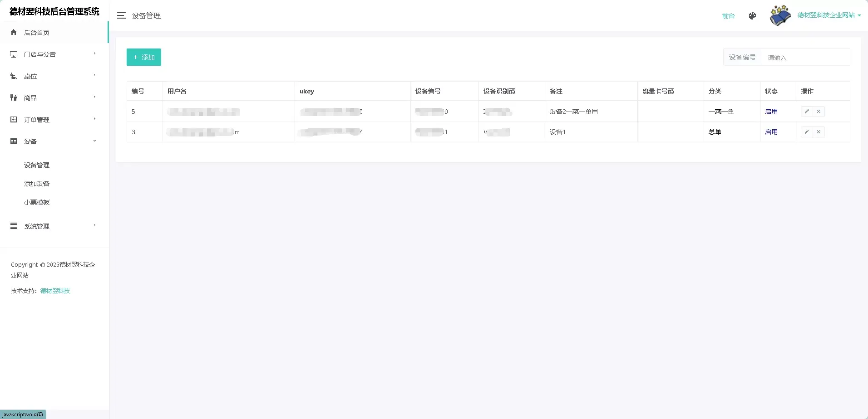Click the edit pencil for device 5
The width and height of the screenshot is (868, 419).
[x=807, y=112]
